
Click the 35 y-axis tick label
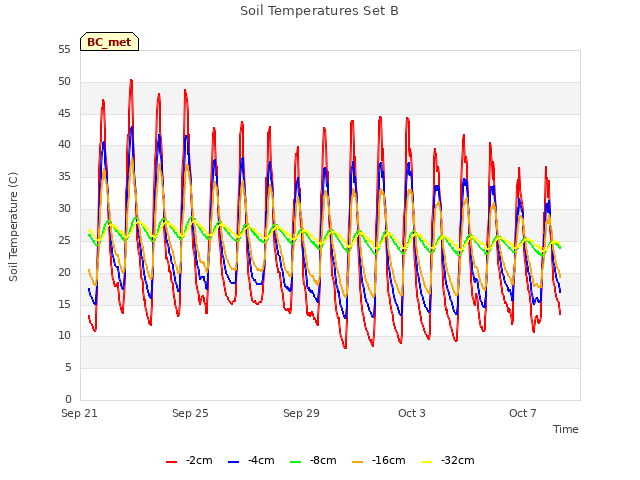click(64, 177)
